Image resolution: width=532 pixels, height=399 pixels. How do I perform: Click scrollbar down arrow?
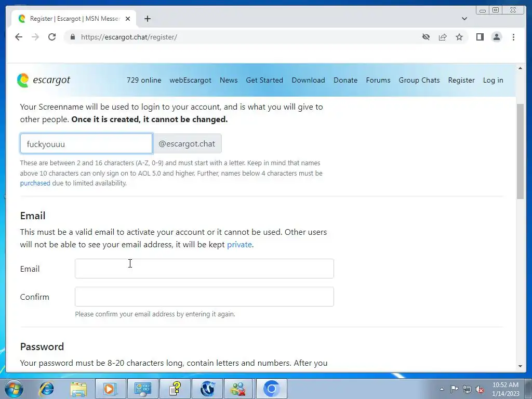pyautogui.click(x=520, y=366)
